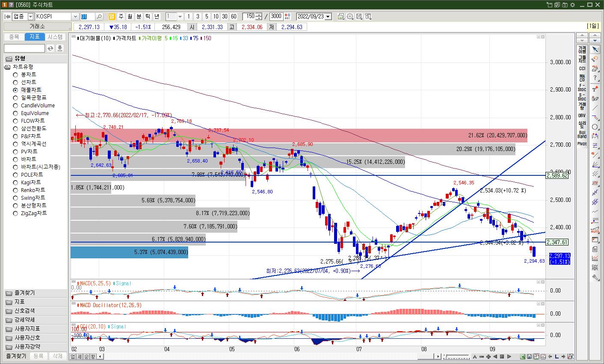This screenshot has height=364, width=604.
Task: Expand the 사용자강약 section
Action: 35,347
